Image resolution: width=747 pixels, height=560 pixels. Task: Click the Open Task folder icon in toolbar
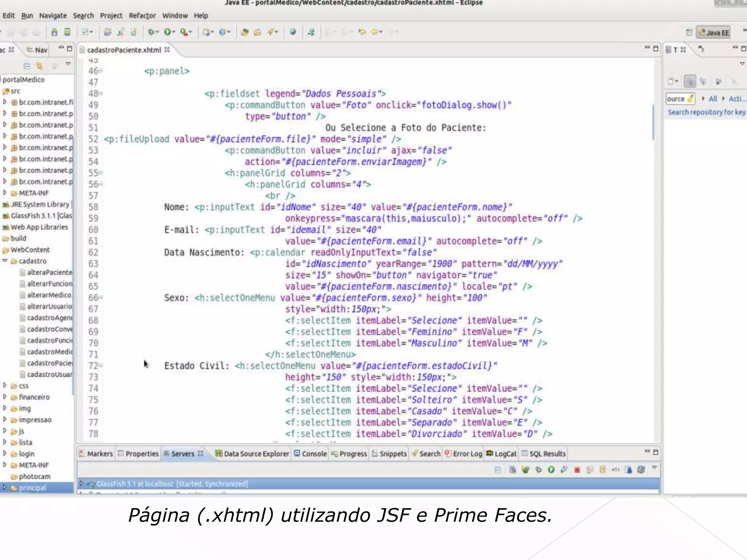tap(258, 32)
